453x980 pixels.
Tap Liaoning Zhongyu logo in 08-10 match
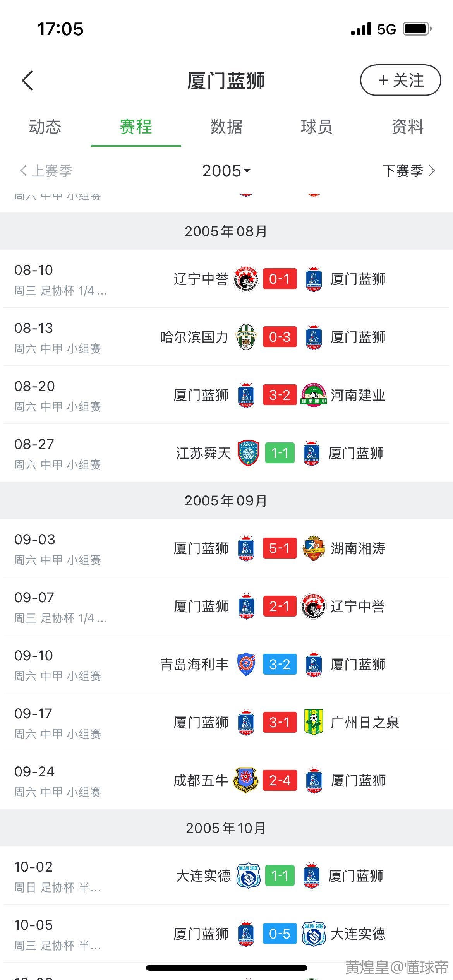coord(246,279)
